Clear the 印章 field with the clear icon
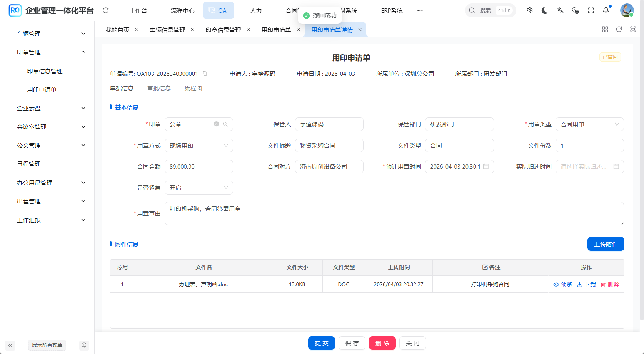This screenshot has width=644, height=354. tap(217, 124)
